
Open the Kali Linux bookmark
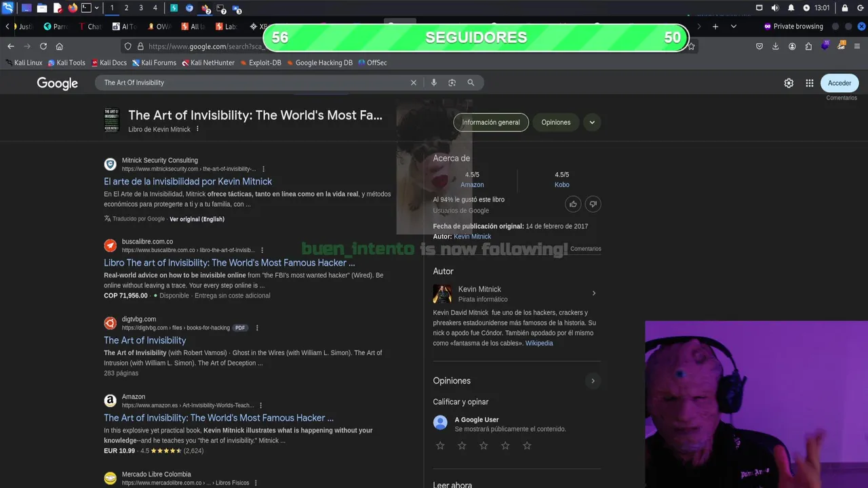click(23, 62)
